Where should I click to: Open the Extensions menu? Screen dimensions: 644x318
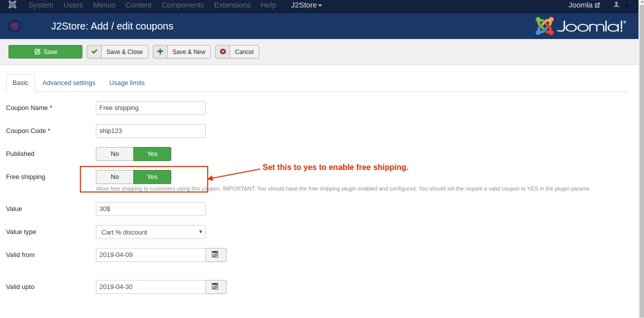232,5
